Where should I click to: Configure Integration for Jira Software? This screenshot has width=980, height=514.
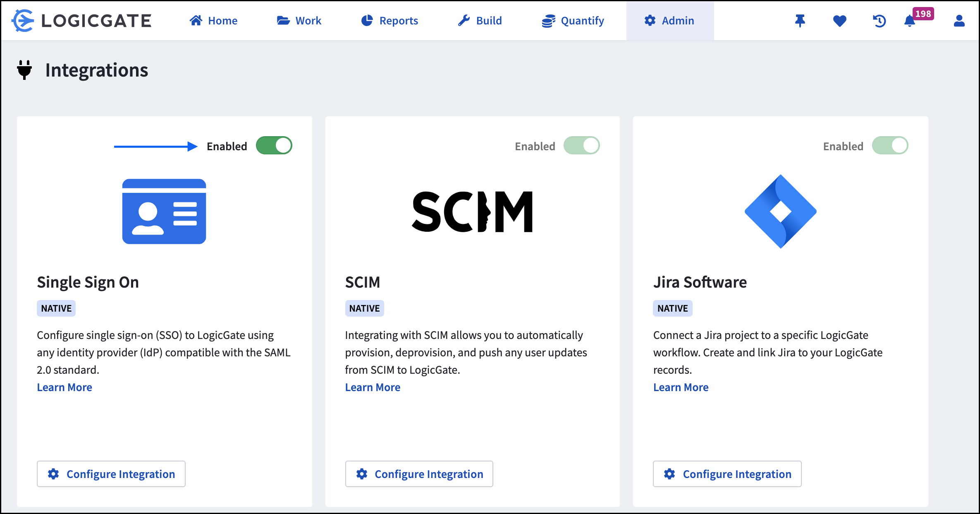pos(727,474)
